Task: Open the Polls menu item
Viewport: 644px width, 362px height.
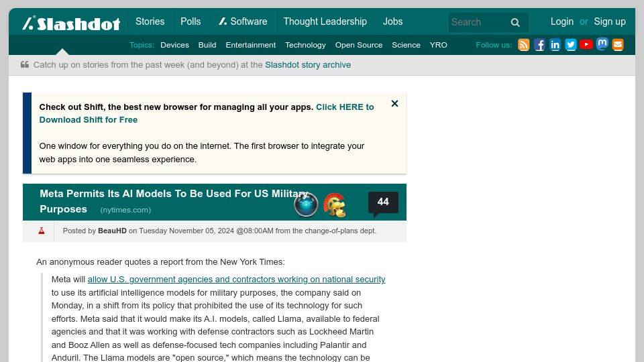Action: tap(191, 21)
